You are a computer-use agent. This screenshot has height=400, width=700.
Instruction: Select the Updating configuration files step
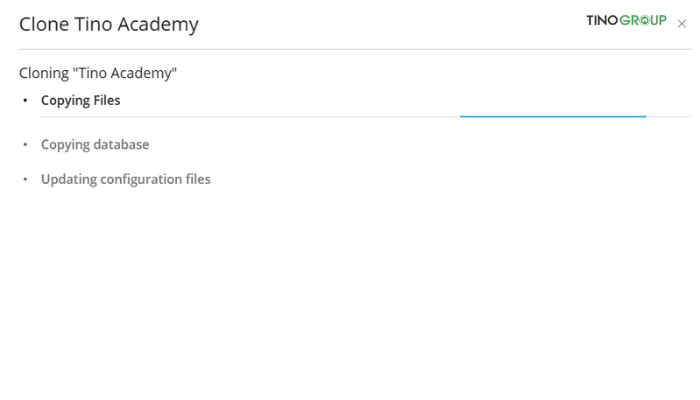point(126,179)
